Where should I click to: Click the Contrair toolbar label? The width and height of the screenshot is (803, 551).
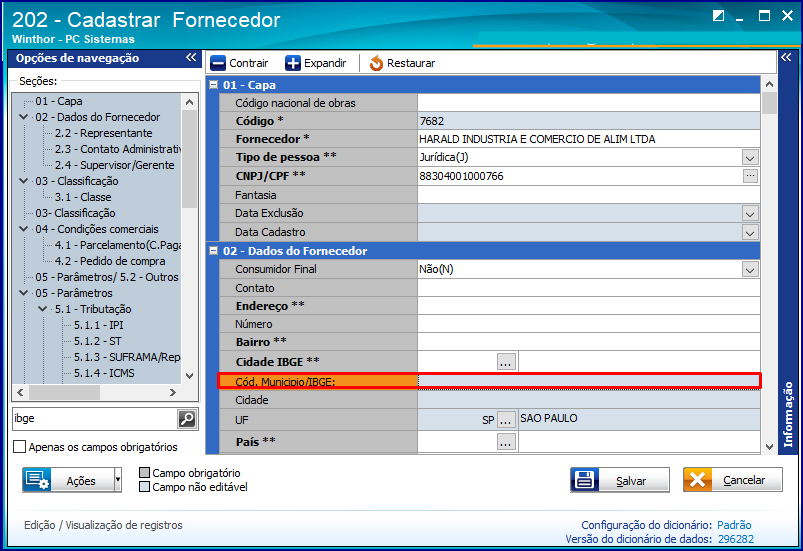248,63
